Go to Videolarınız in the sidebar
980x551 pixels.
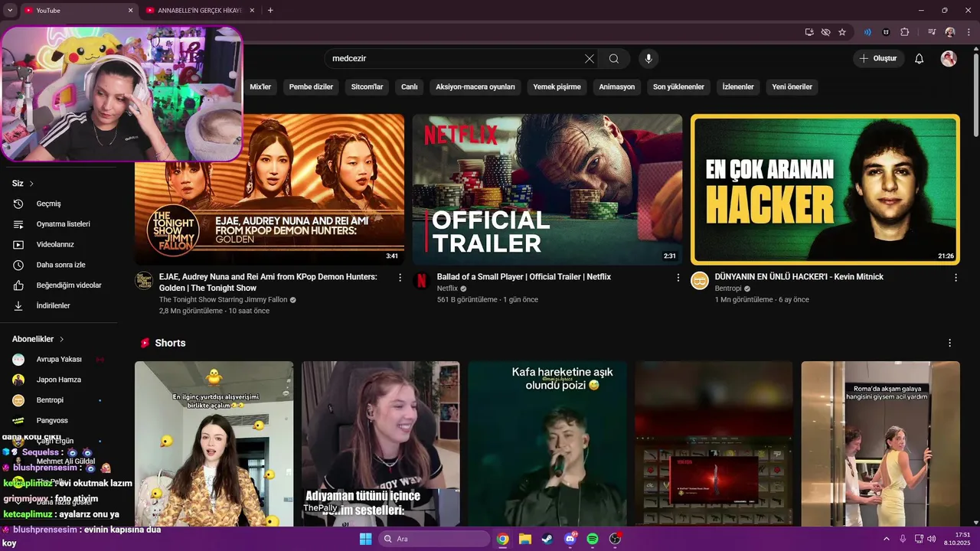coord(60,244)
